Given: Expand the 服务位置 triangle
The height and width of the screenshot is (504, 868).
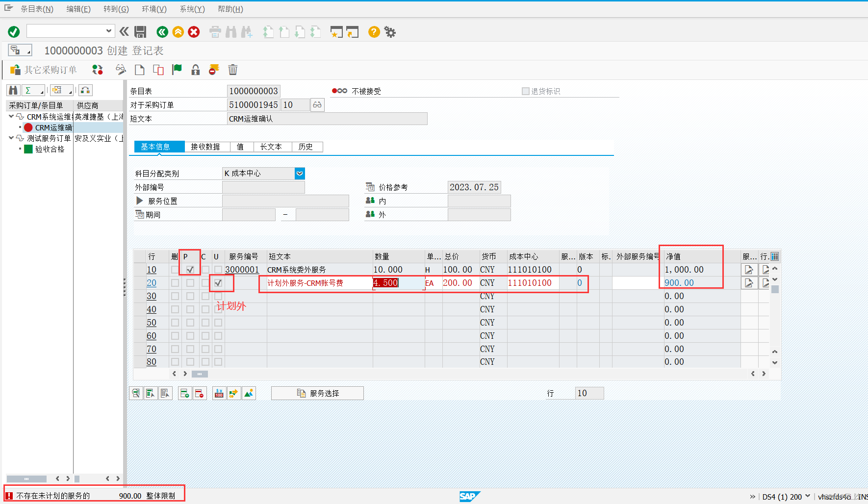Looking at the screenshot, I should [139, 201].
